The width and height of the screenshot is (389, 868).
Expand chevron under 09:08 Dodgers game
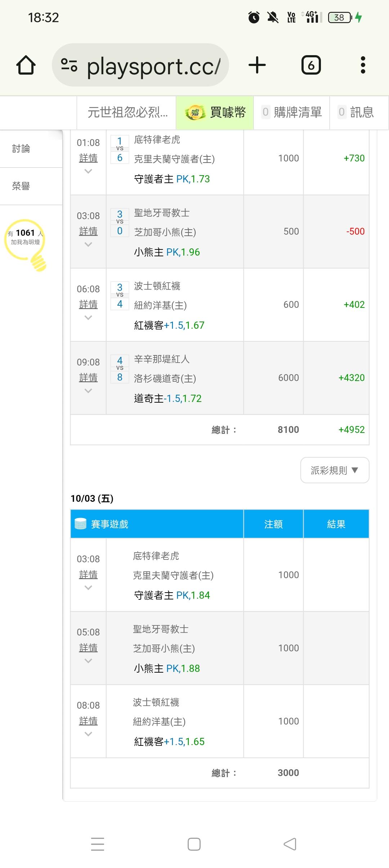pos(88,391)
